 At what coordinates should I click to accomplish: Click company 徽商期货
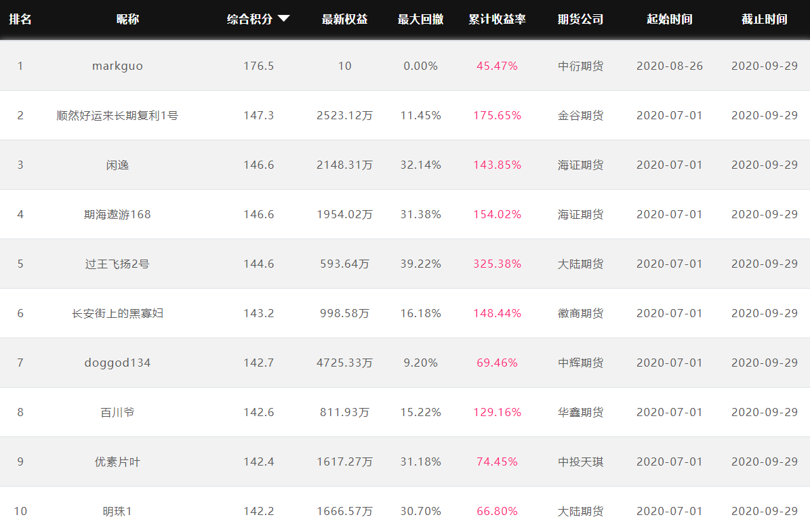tap(581, 313)
